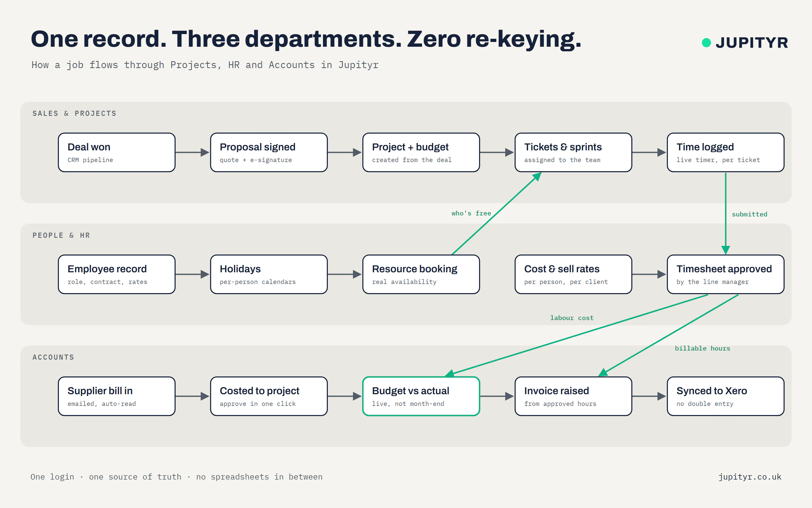Click the "billable hours" connector label
Image resolution: width=812 pixels, height=508 pixels.
[702, 348]
